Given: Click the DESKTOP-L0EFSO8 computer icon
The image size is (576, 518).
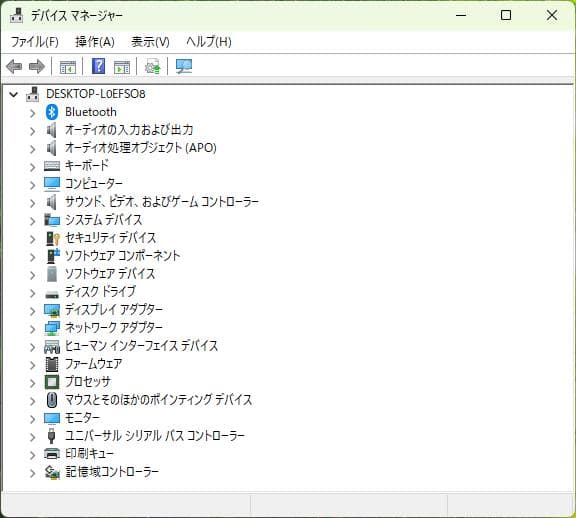Looking at the screenshot, I should pos(33,94).
